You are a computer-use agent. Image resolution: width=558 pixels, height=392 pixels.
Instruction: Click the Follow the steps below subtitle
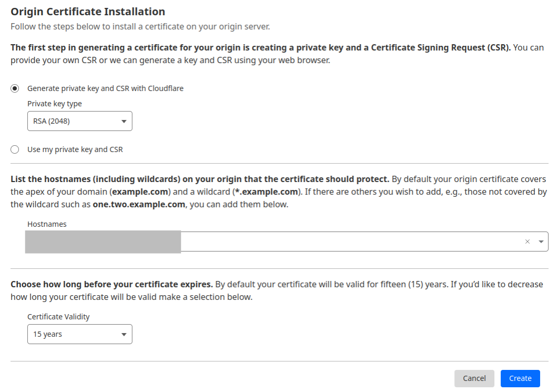[x=140, y=27]
